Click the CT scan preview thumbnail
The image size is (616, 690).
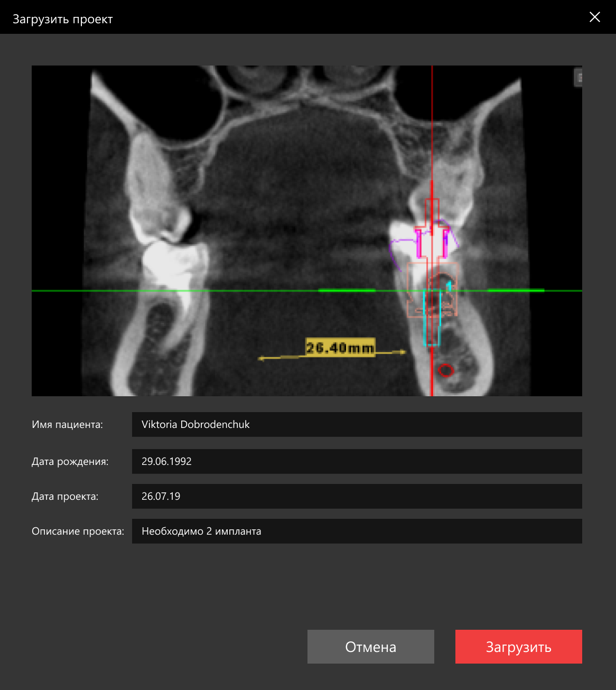pyautogui.click(x=306, y=231)
